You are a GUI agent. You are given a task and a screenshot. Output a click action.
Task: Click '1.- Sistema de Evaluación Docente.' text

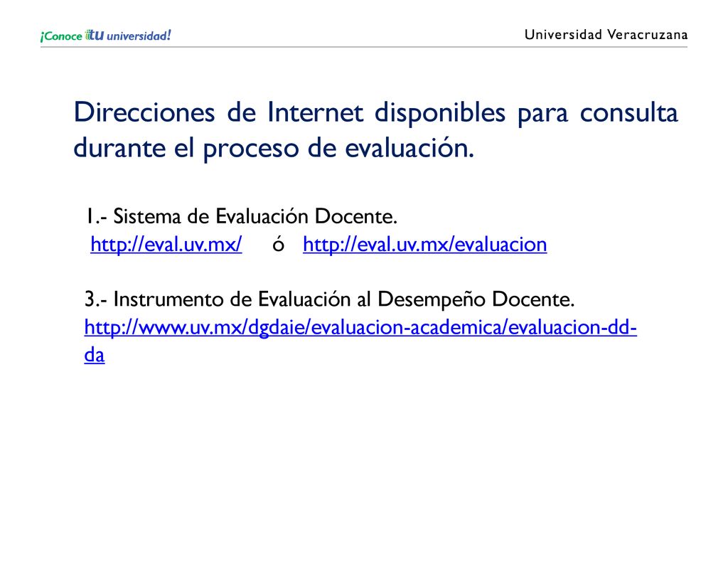tap(241, 216)
